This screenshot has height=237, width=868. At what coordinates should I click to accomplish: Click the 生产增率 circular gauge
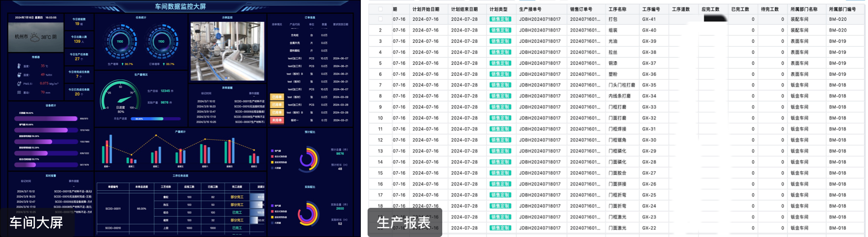(120, 41)
